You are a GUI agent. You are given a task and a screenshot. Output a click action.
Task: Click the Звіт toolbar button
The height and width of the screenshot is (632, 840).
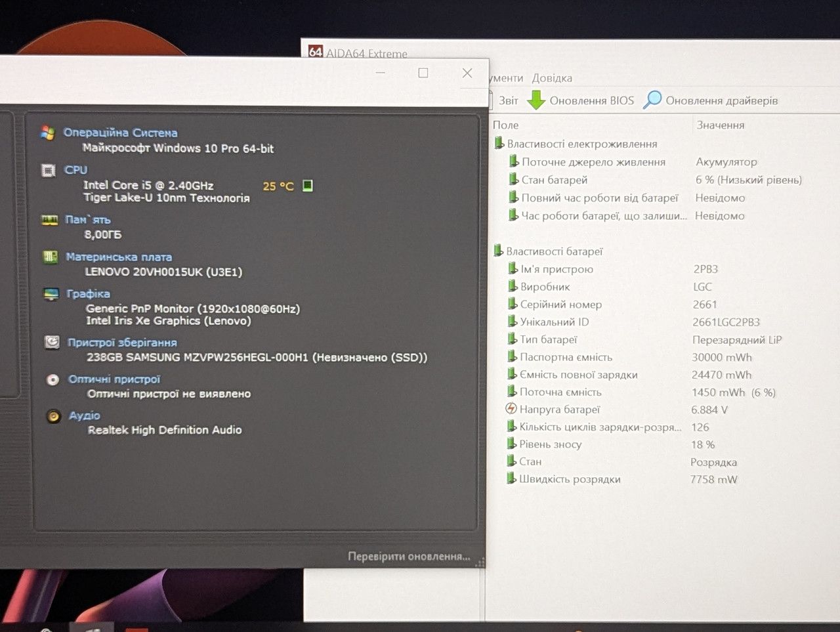(x=508, y=100)
